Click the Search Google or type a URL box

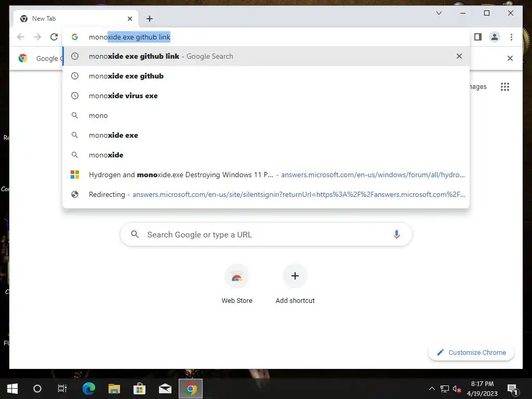click(266, 234)
